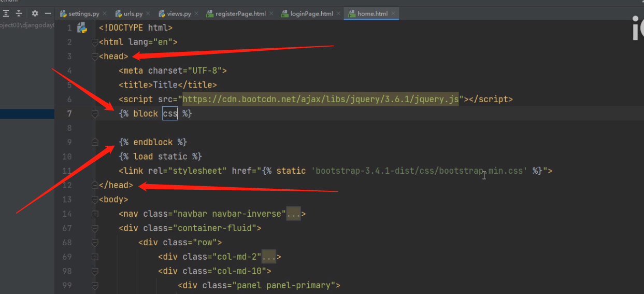Click line number 67 in gutter
The height and width of the screenshot is (294, 644).
(x=67, y=228)
